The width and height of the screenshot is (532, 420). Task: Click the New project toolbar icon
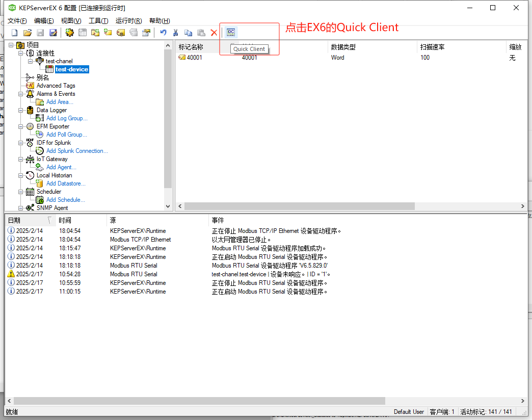pyautogui.click(x=15, y=33)
